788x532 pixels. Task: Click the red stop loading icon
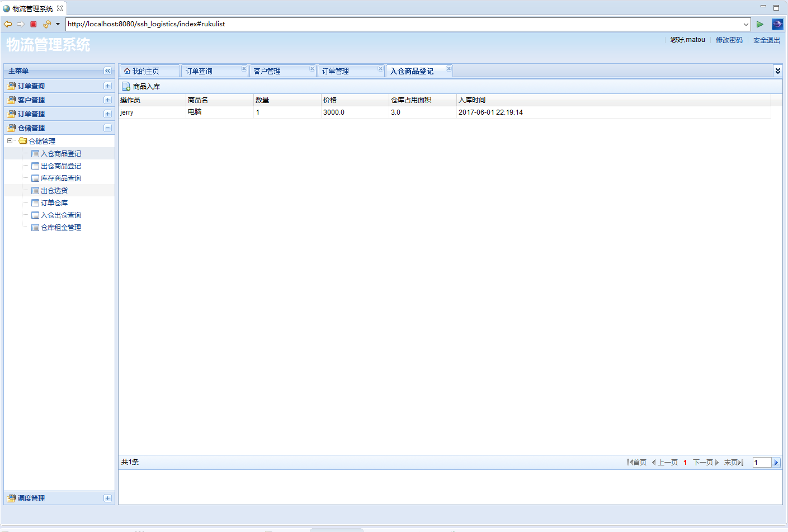tap(34, 24)
